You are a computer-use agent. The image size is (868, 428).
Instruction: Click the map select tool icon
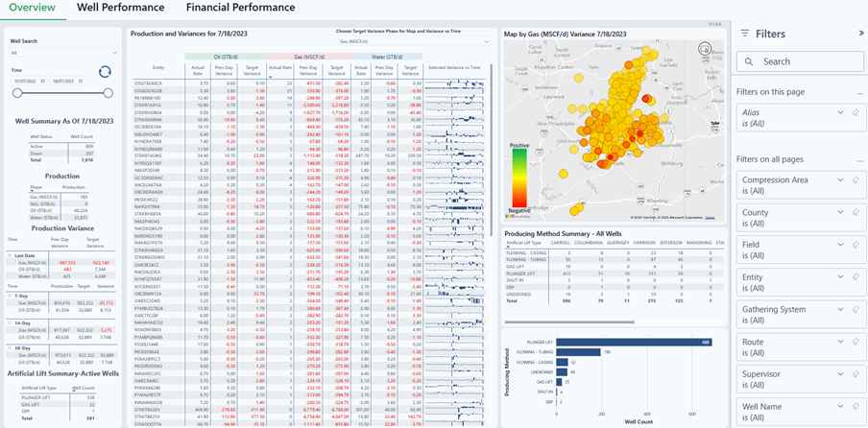(704, 49)
